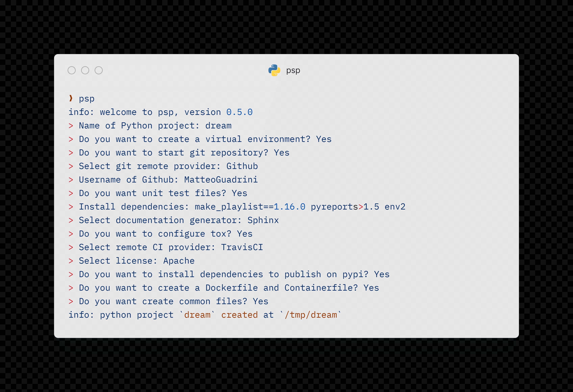Click the "TravisCI" remote CI provider answer
This screenshot has height=392, width=573.
click(242, 247)
